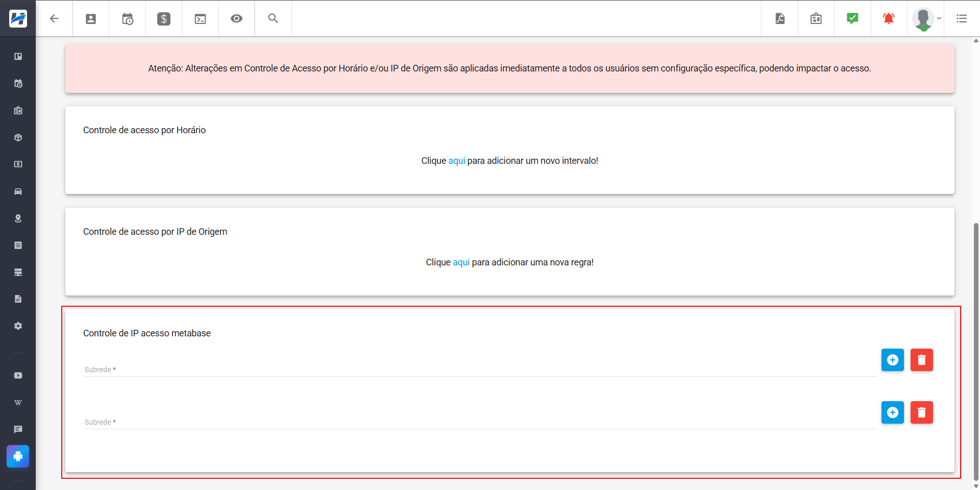Click 'aqui' to add a new IP rule
Viewport: 980px width, 490px height.
point(461,262)
